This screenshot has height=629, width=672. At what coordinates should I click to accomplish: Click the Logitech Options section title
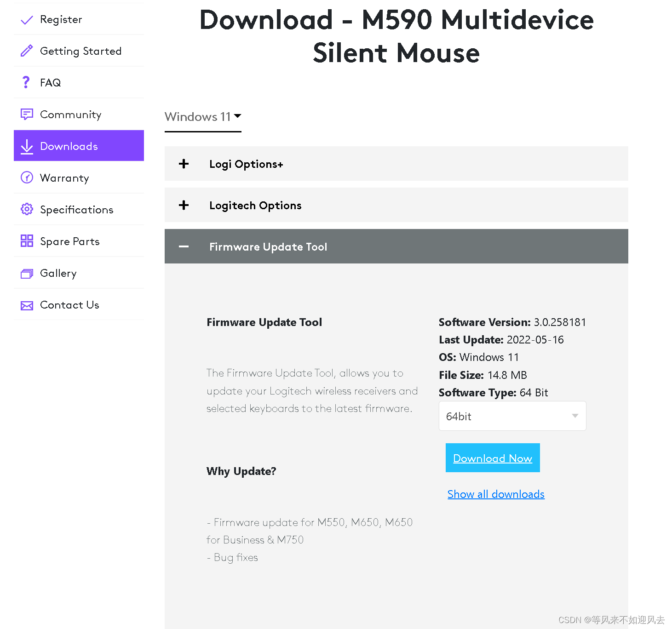(255, 206)
